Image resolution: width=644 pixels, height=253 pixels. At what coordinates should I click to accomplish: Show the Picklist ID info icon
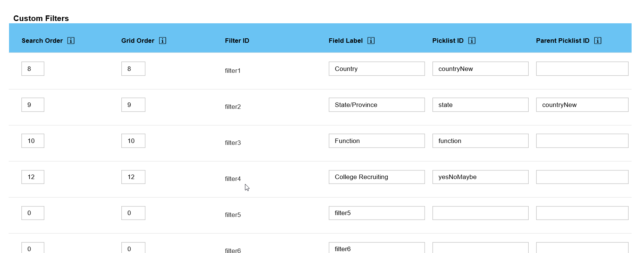472,41
